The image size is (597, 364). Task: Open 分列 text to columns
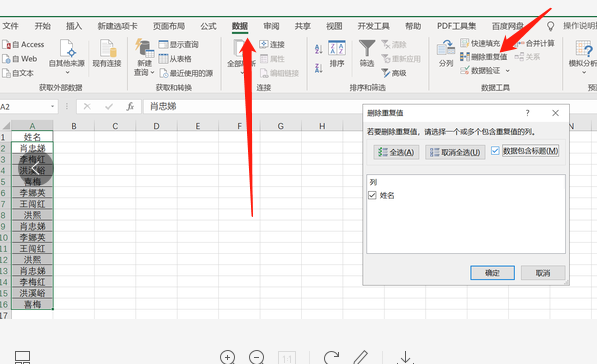[x=446, y=54]
